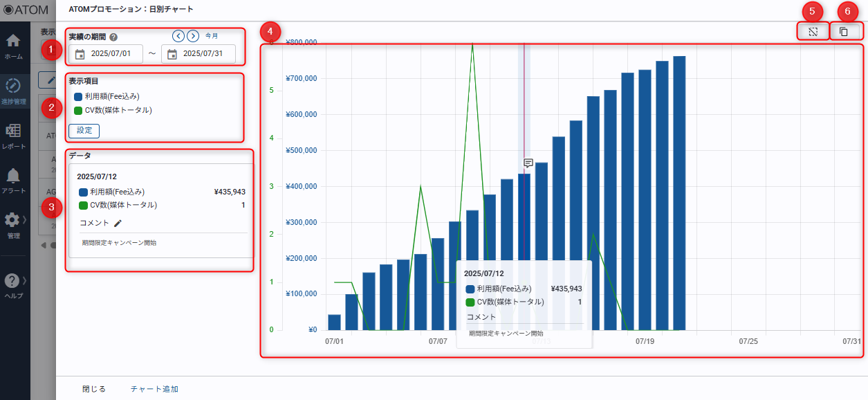This screenshot has width=868, height=400.
Task: Click the 管理 gear icon
Action: click(12, 220)
